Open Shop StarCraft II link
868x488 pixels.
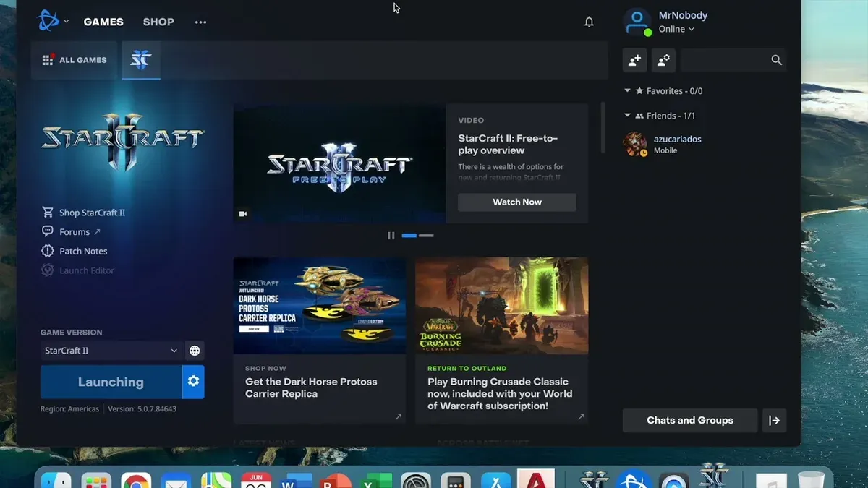[x=92, y=213]
